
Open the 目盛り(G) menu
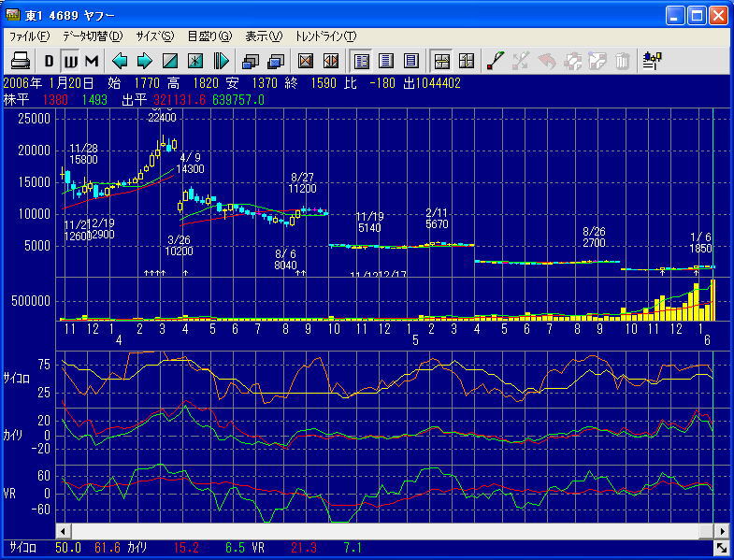coord(209,36)
